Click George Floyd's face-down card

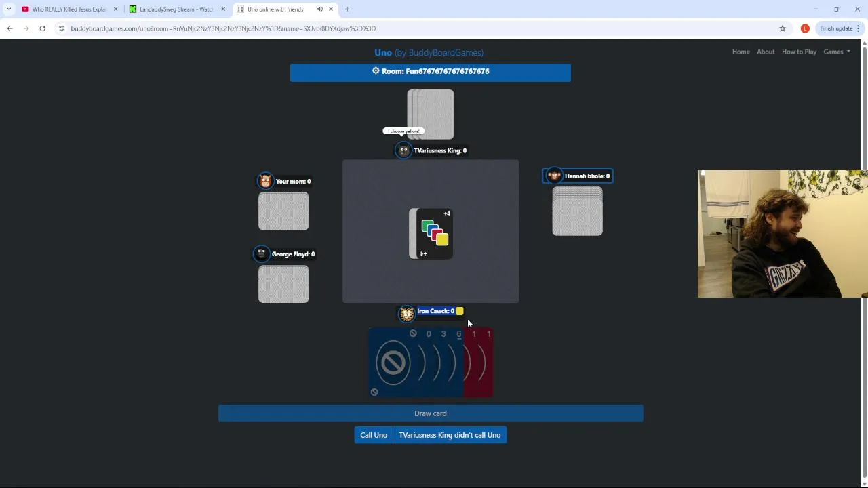283,284
